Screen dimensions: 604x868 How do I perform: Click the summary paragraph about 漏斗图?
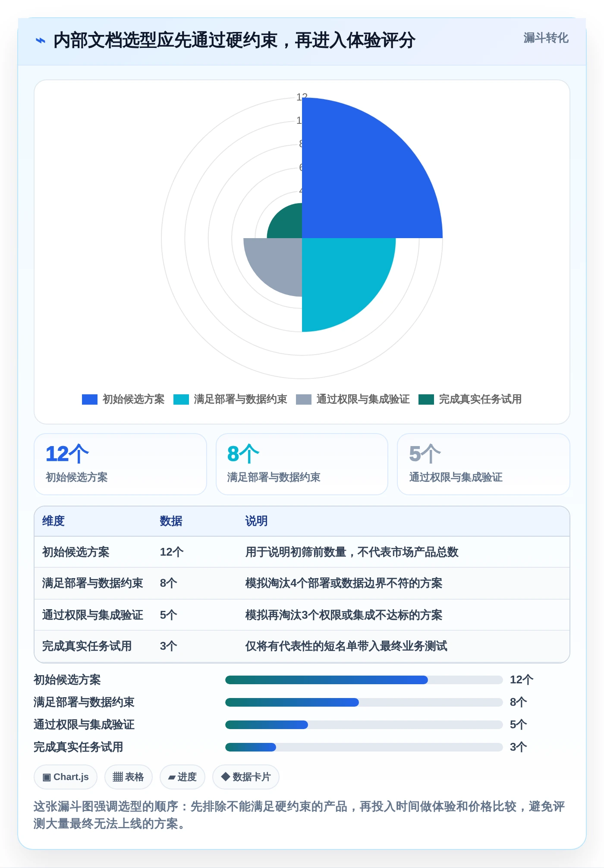299,815
